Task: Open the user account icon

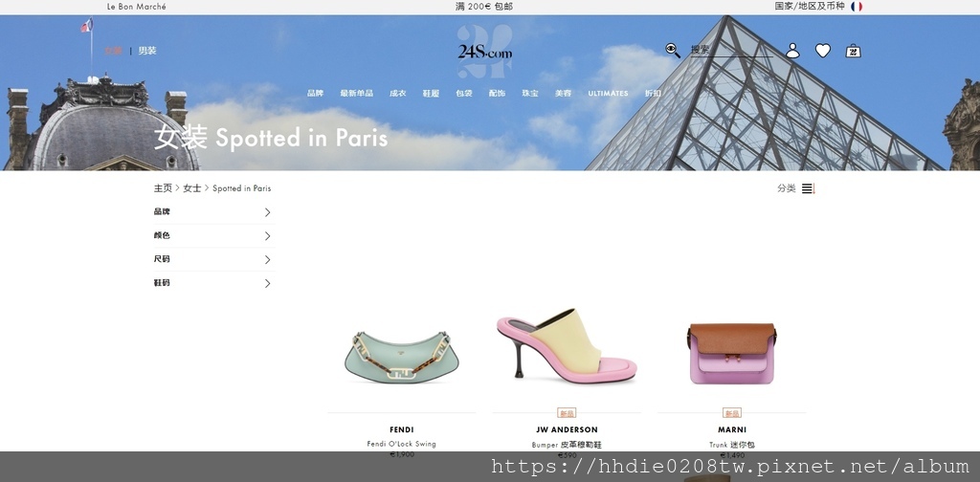Action: click(x=792, y=51)
